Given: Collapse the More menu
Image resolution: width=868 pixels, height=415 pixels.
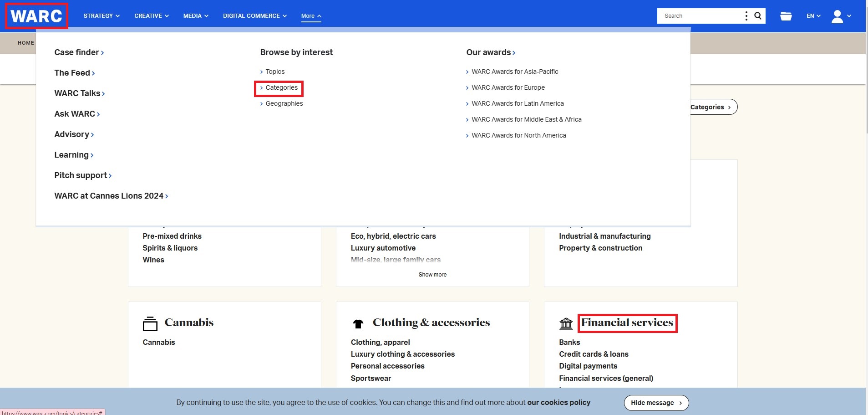Looking at the screenshot, I should (311, 16).
